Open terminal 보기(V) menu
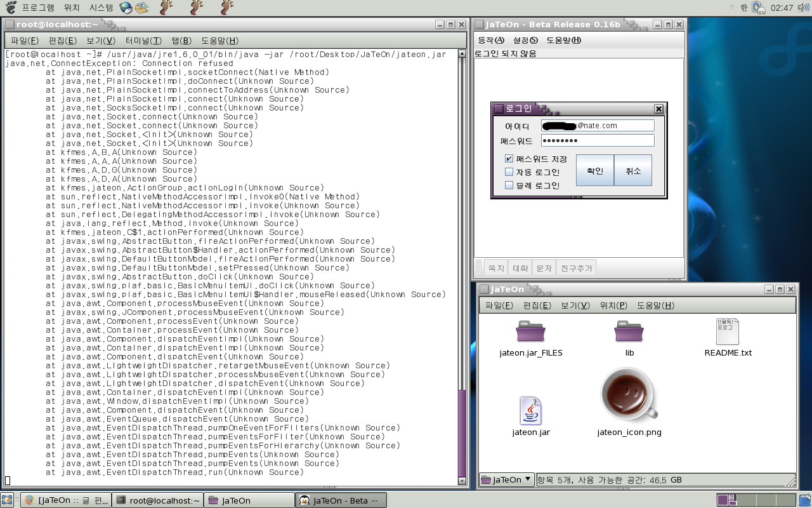 tap(101, 41)
